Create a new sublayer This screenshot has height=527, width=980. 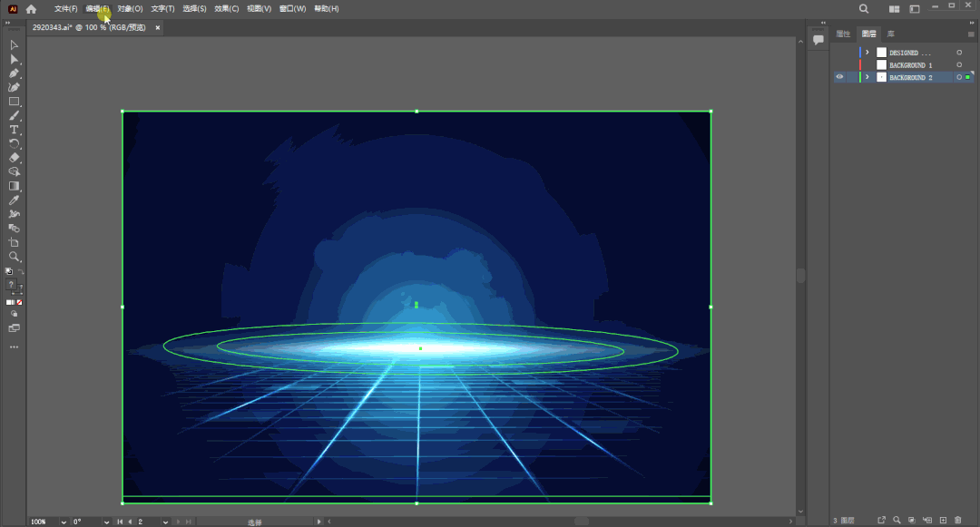(927, 520)
